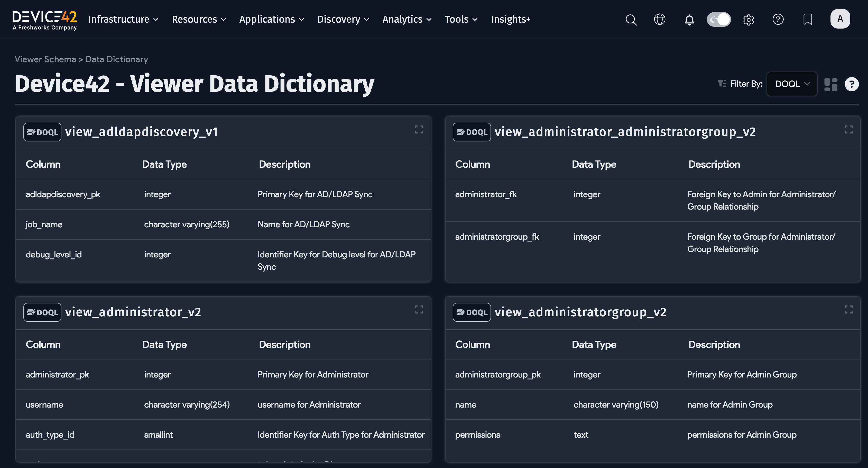Screen dimensions: 868x468
Task: Open the settings gear icon
Action: 748,20
